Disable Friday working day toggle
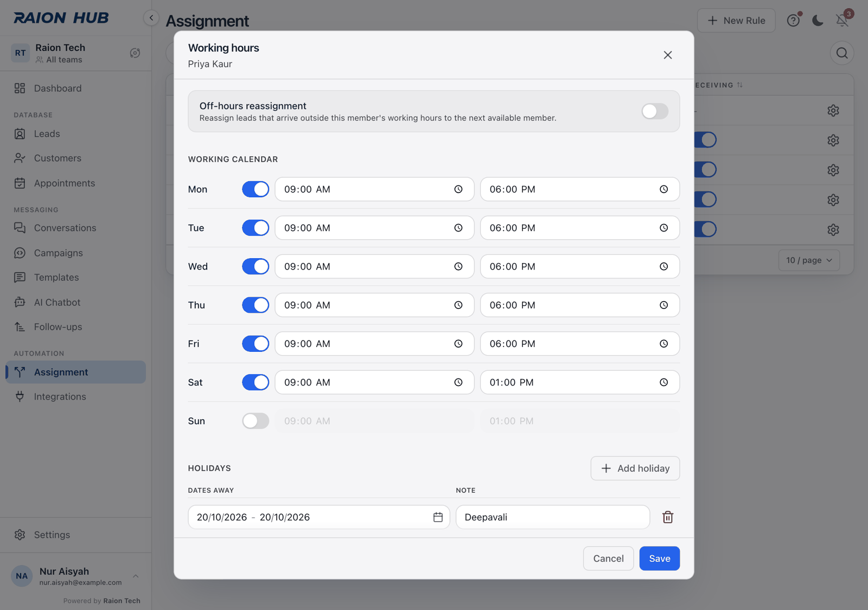This screenshot has height=610, width=868. [256, 344]
